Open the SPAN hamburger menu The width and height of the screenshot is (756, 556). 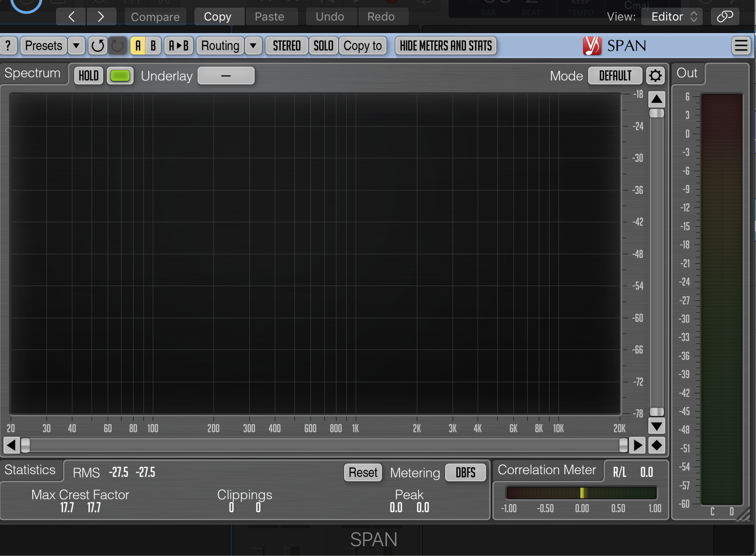tap(741, 46)
